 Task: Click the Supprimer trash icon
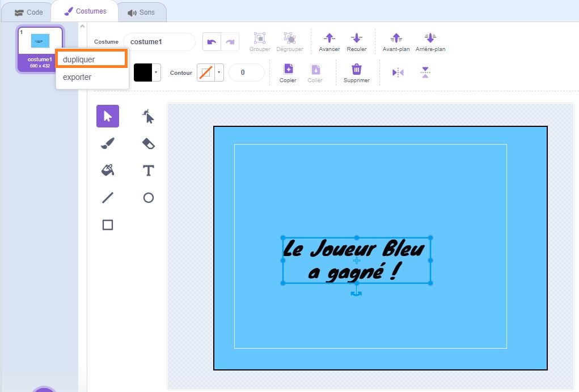pyautogui.click(x=356, y=70)
